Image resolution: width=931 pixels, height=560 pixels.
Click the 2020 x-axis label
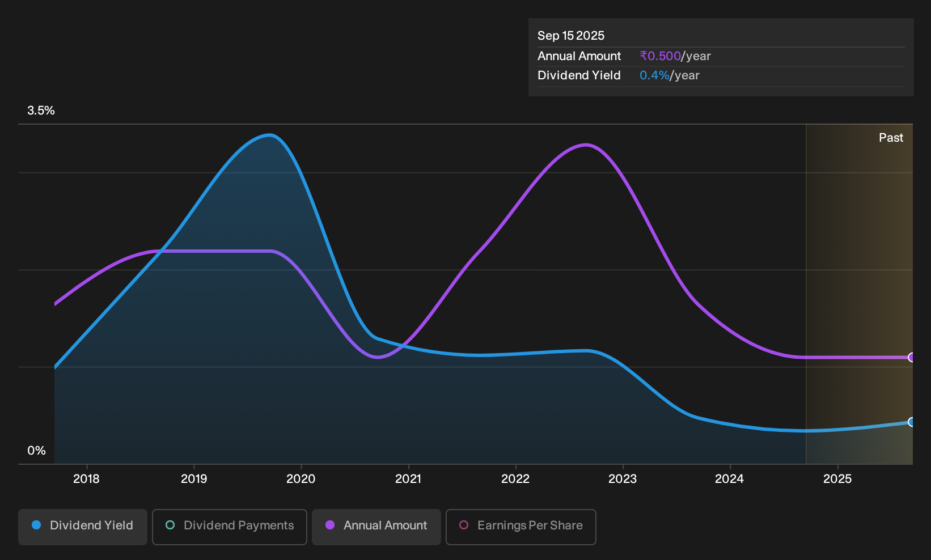(x=301, y=479)
